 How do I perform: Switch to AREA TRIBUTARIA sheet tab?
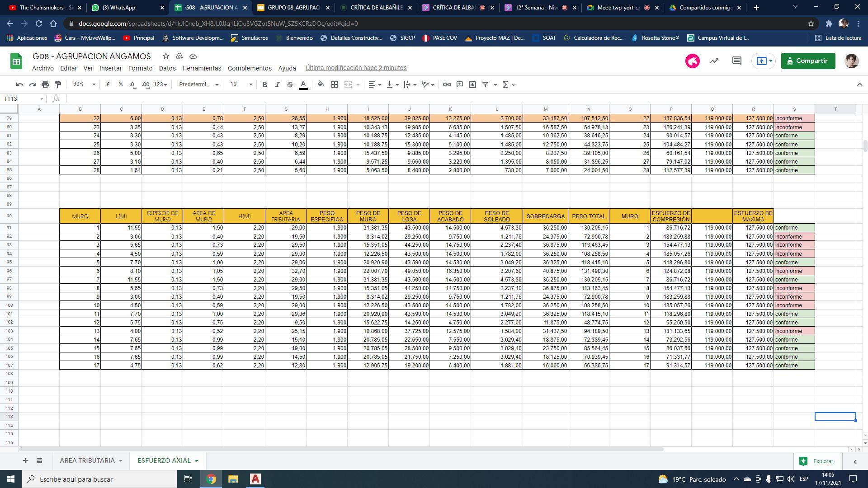(87, 460)
